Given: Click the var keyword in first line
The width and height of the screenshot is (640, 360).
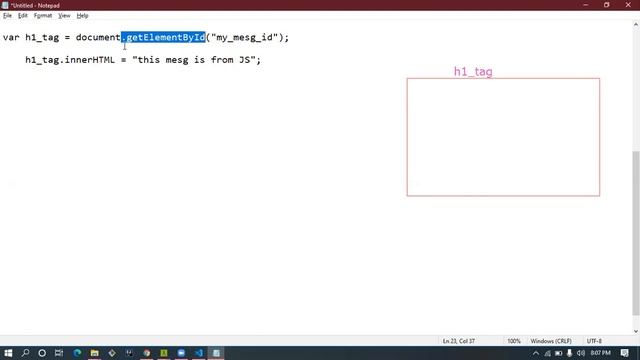Looking at the screenshot, I should pyautogui.click(x=11, y=37).
